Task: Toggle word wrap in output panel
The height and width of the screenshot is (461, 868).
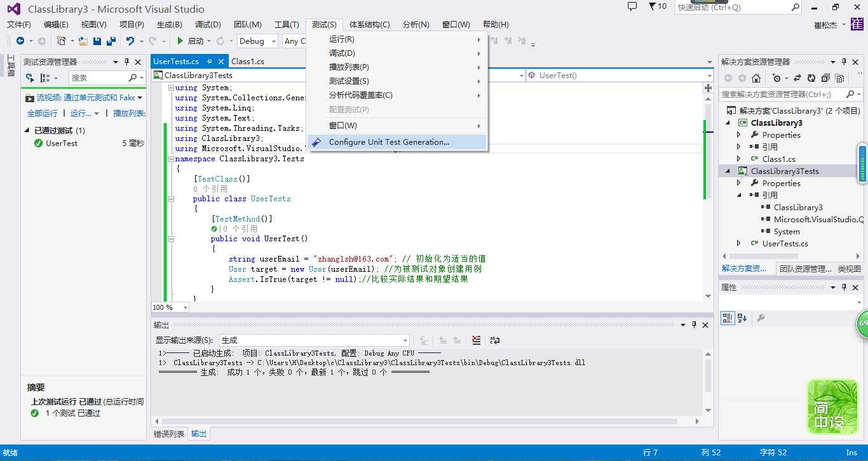Action: [495, 340]
